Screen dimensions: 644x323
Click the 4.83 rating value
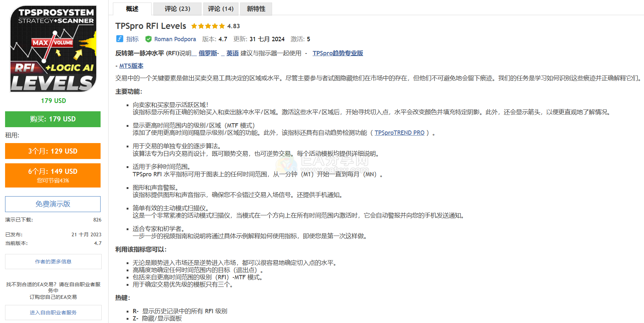[x=233, y=26]
